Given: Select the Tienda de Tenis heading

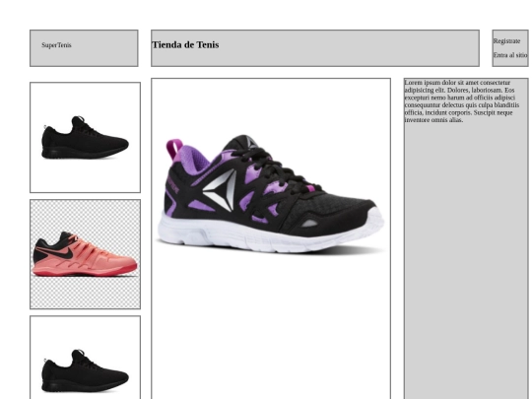Looking at the screenshot, I should 185,44.
